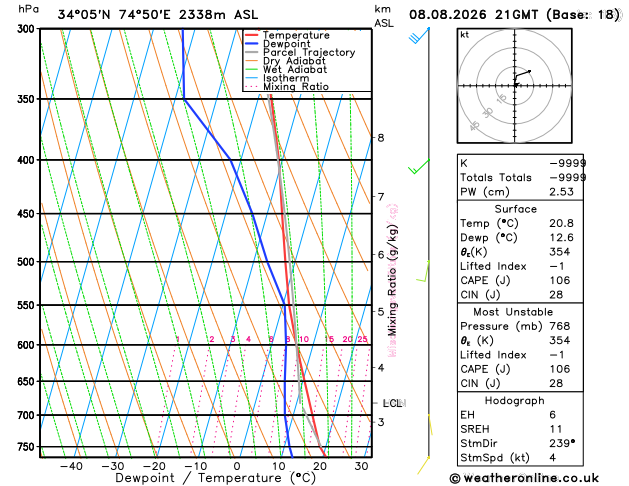Click the 'LCL' marker label
This screenshot has height=486, width=629.
pos(392,403)
